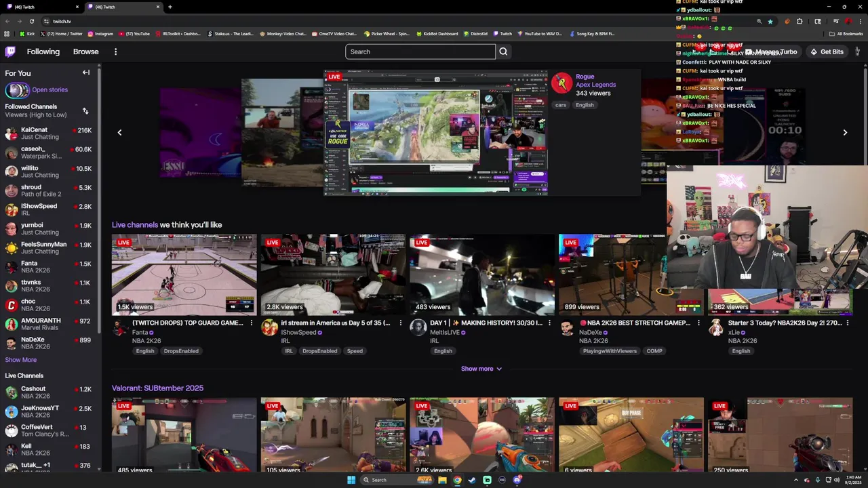The image size is (868, 488).
Task: Open the YouTube bookmark
Action: (x=134, y=33)
